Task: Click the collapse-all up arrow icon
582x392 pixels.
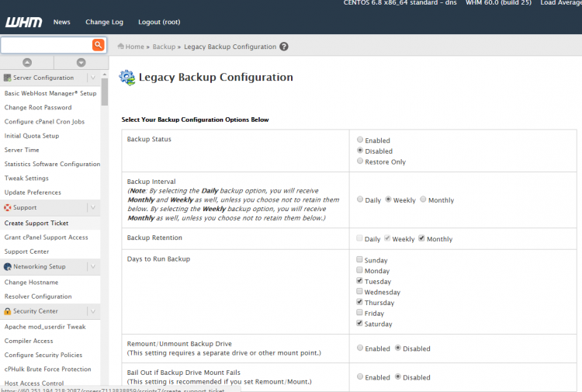Action: (27, 62)
